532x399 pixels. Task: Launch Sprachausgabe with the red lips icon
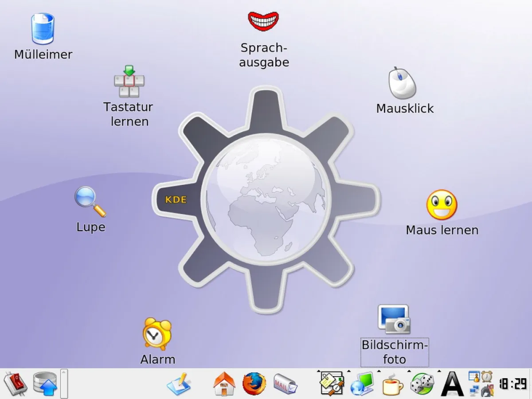tap(263, 21)
